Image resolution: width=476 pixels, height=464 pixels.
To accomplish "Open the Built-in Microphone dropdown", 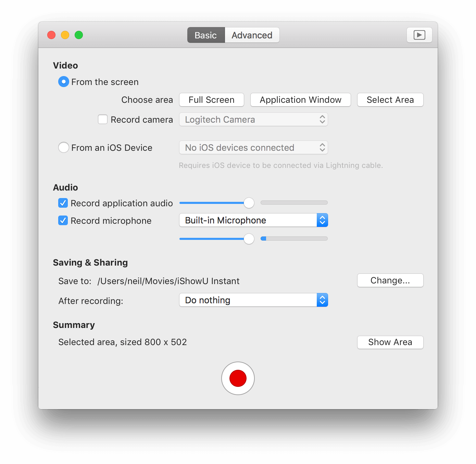I will click(253, 220).
